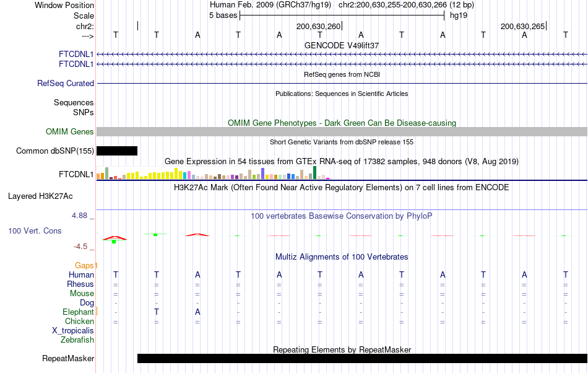This screenshot has height=373, width=588.
Task: Open the Layered H3K27Ac track label
Action: [40, 196]
